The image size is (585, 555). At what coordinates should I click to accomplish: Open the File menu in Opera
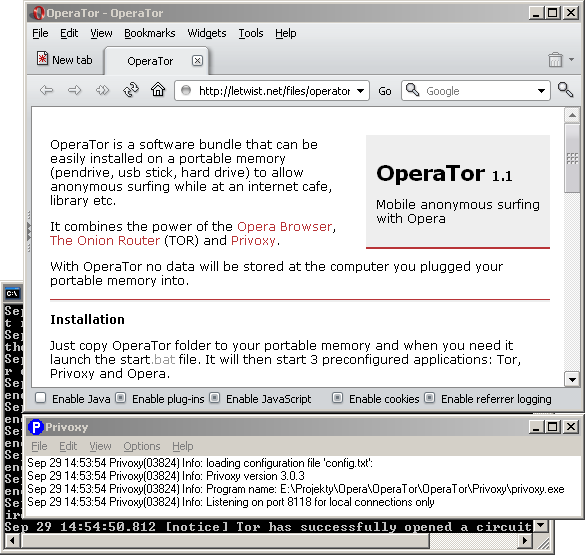click(x=40, y=34)
